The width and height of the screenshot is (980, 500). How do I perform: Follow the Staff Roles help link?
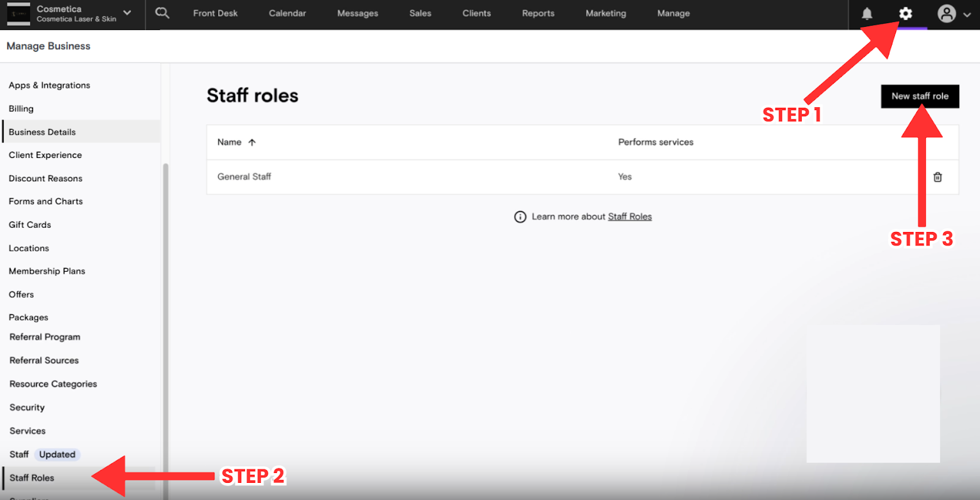(x=630, y=217)
